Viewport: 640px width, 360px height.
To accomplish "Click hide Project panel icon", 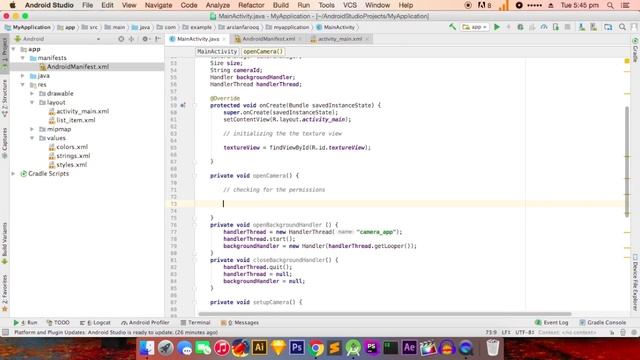I will point(158,39).
